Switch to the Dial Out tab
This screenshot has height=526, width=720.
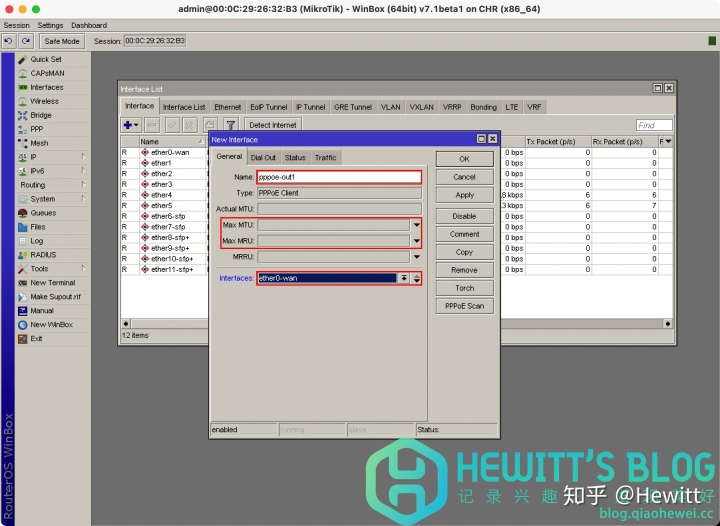point(263,157)
